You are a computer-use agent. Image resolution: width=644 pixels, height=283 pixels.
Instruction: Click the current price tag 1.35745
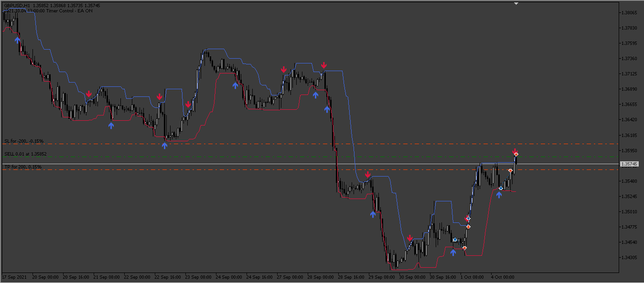coord(629,164)
